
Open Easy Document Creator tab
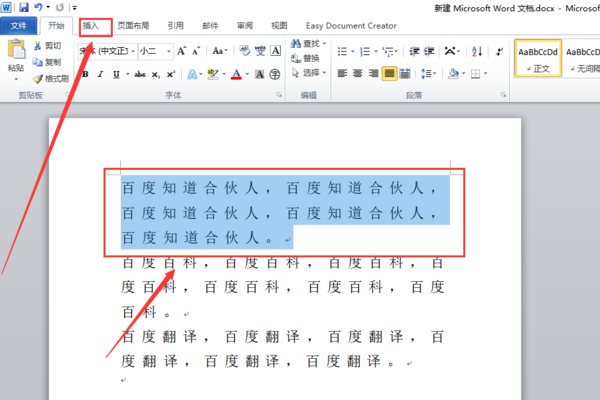(x=351, y=26)
